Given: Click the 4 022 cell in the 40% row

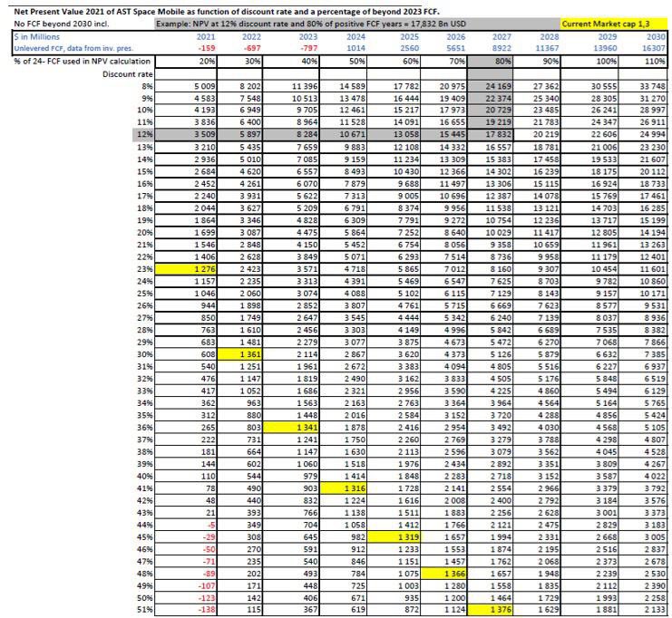Looking at the screenshot, I should click(643, 476).
